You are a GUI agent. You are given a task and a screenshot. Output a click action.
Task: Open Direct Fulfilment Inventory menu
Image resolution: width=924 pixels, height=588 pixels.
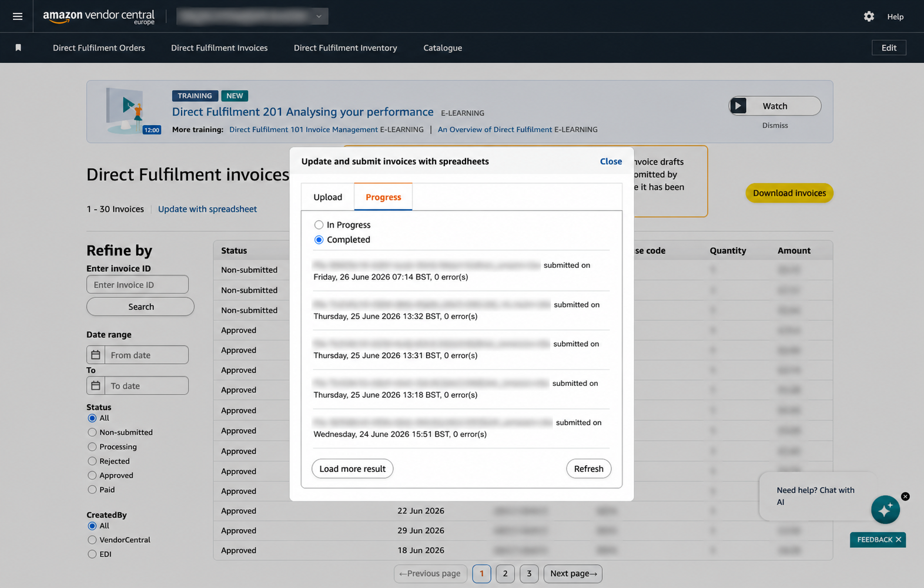[346, 48]
